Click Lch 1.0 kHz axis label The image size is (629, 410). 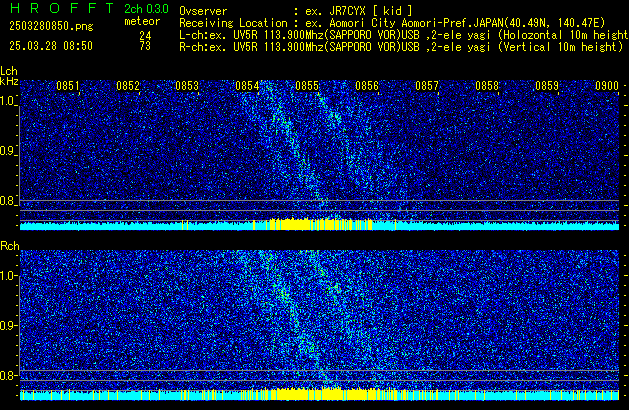[x=8, y=101]
